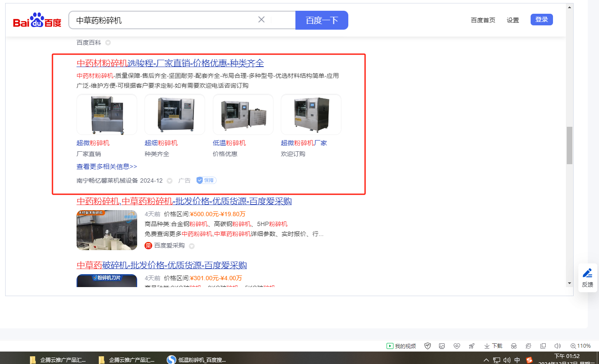Click the 百度爱采购 source name link

[x=169, y=246]
